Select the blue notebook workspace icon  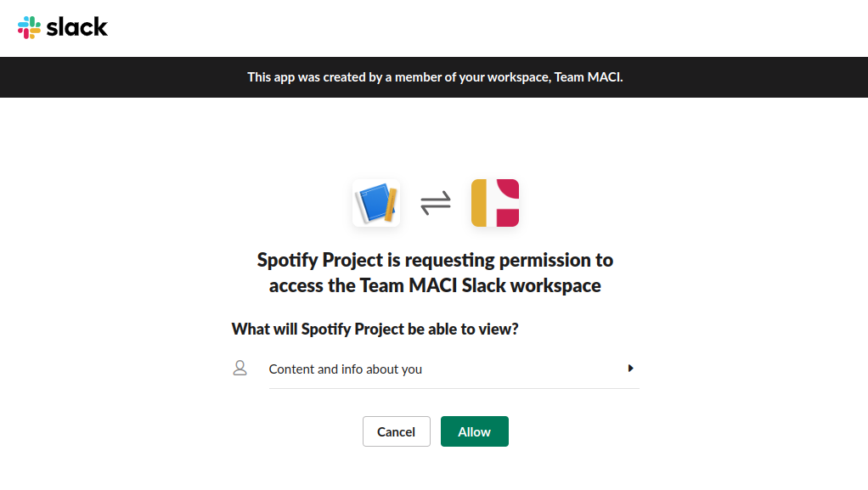tap(375, 203)
